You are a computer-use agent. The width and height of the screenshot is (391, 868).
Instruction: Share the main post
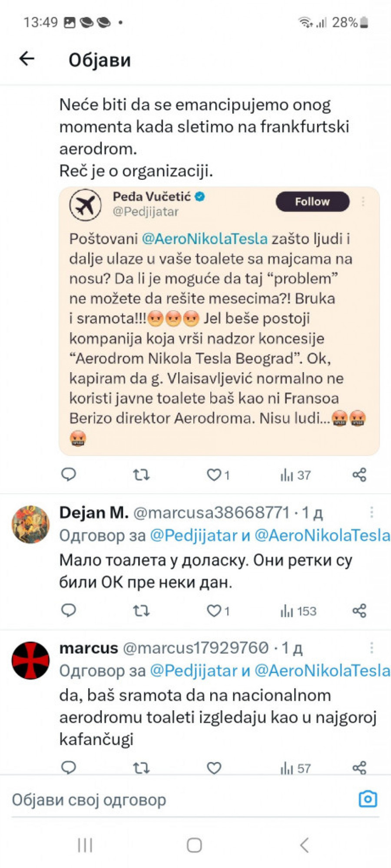point(359,475)
